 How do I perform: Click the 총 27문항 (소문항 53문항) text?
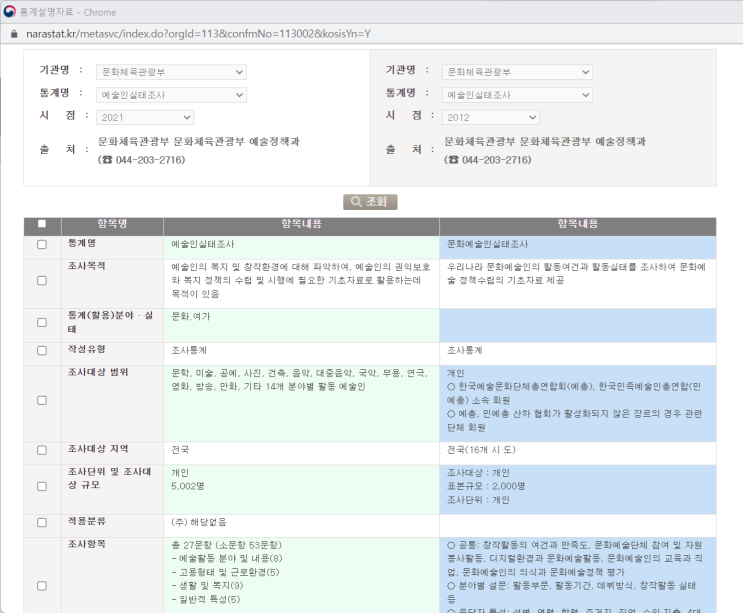pyautogui.click(x=227, y=545)
